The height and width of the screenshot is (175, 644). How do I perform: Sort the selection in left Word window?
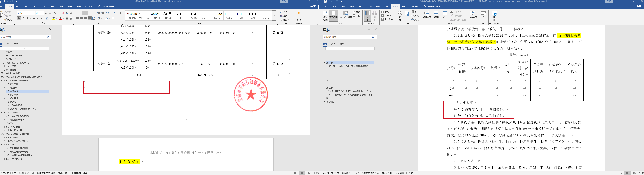pos(115,13)
